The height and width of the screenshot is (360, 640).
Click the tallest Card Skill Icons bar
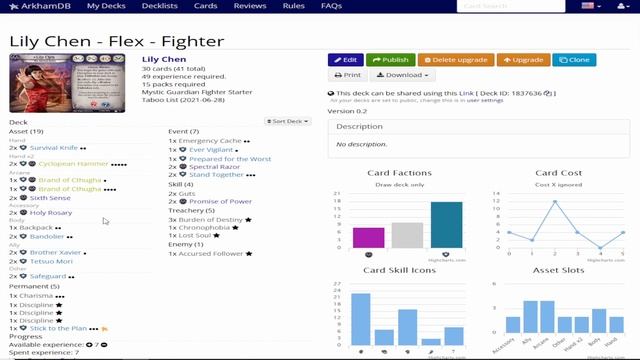[361, 319]
